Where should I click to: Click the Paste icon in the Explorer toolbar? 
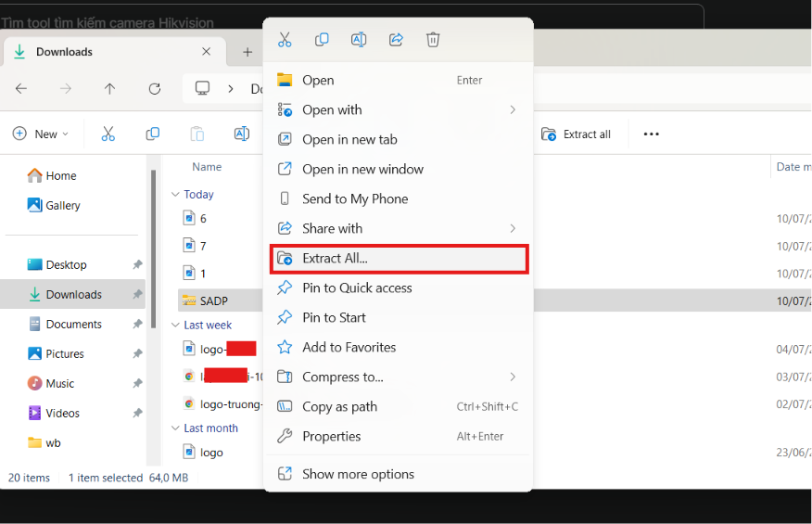click(197, 134)
